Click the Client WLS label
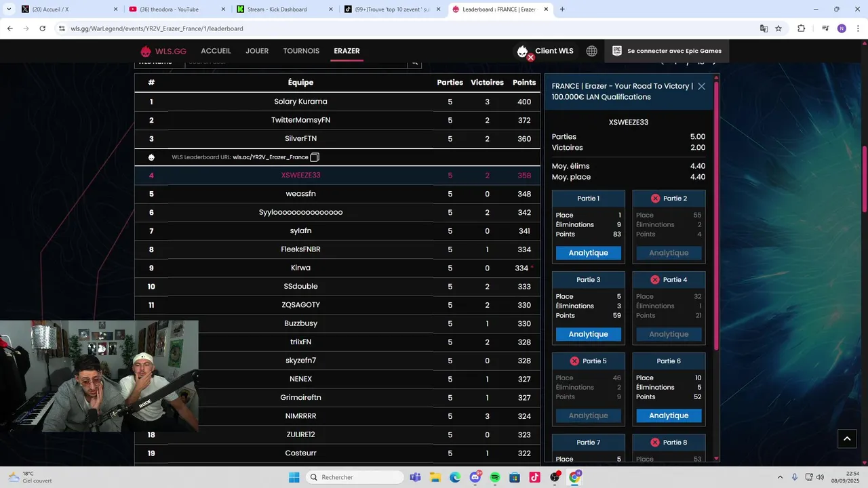The width and height of the screenshot is (868, 488). point(554,51)
